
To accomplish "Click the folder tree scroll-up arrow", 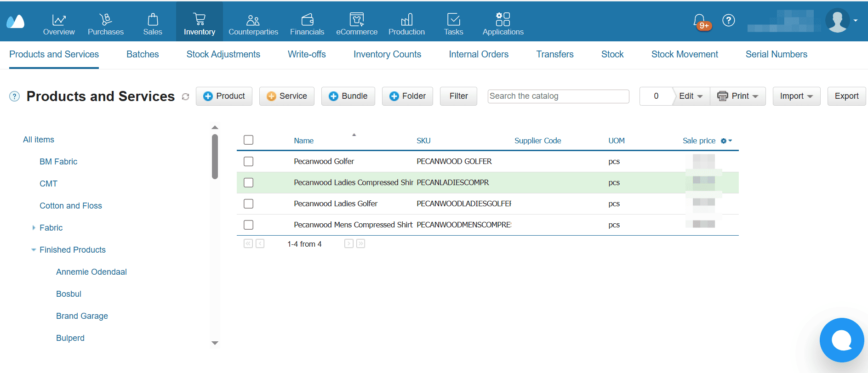I will click(x=215, y=127).
